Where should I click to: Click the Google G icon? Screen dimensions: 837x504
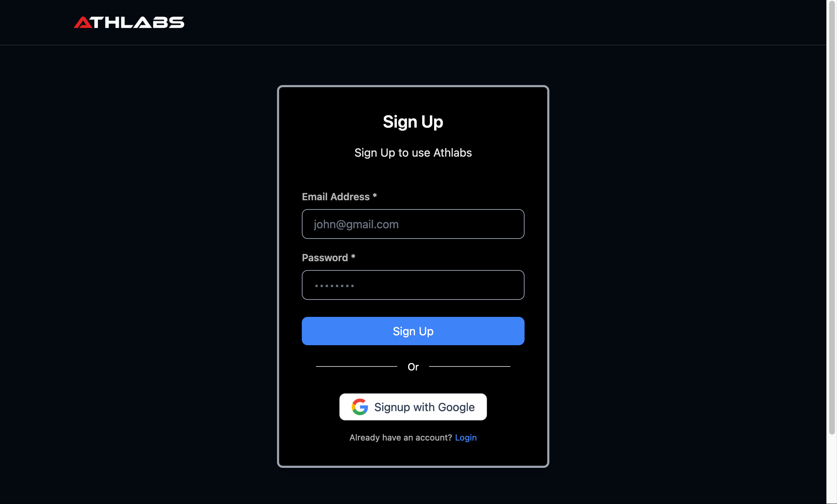(360, 407)
